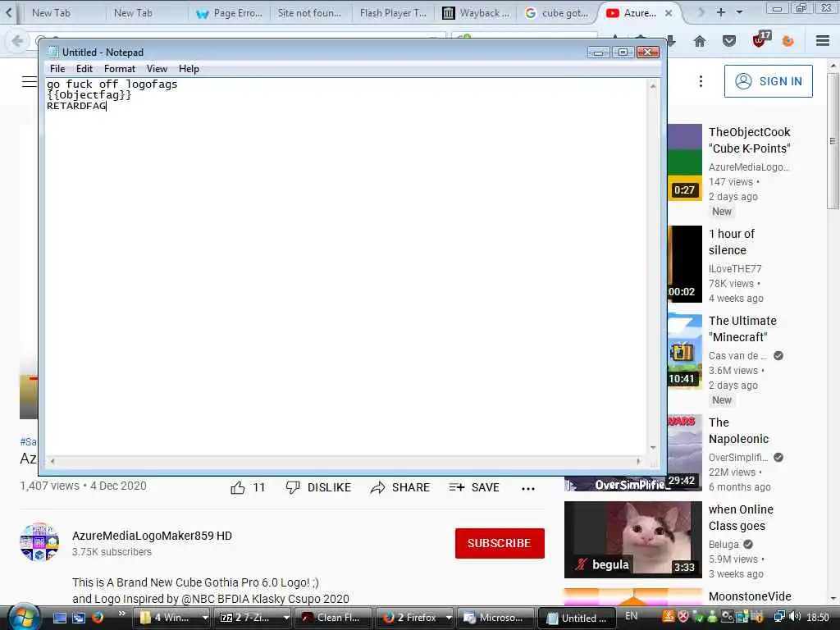Switch to the Page Error tab

pos(230,13)
